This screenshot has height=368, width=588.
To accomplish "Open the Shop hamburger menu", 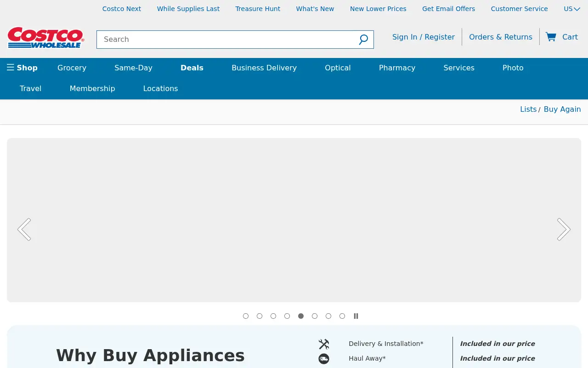I will (x=22, y=68).
